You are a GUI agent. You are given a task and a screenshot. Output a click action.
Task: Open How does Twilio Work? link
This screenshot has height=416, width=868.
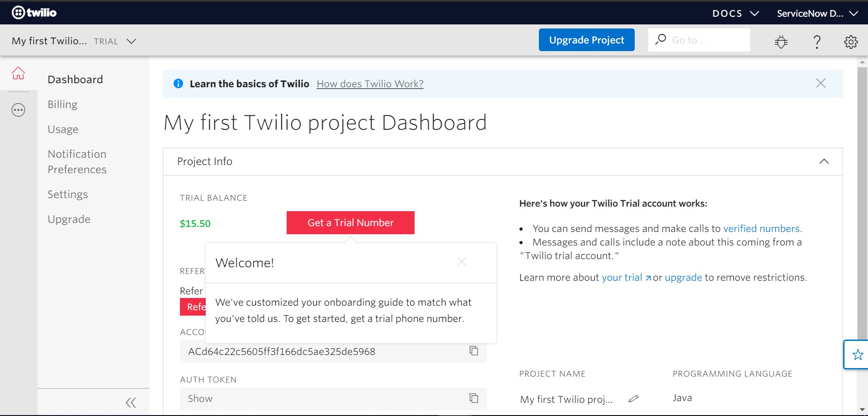(370, 84)
